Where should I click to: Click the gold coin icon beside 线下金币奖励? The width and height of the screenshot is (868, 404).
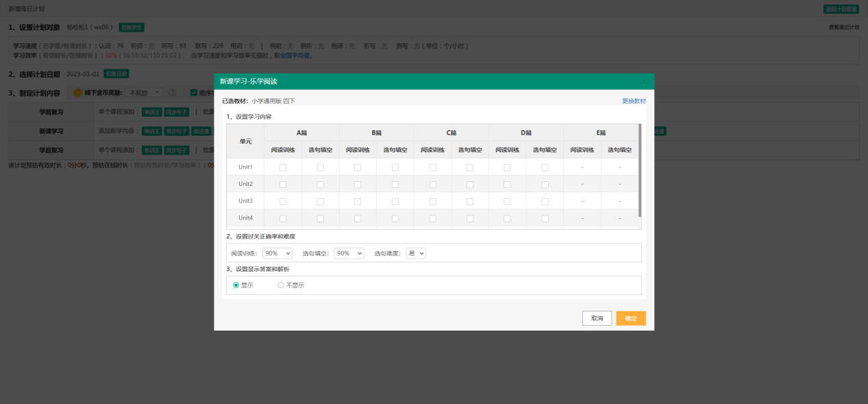(78, 93)
